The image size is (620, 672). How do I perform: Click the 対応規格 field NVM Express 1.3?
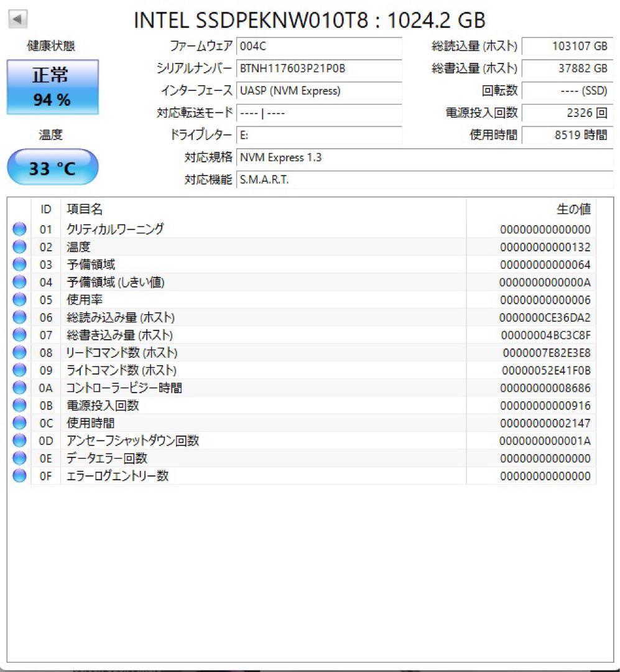[425, 157]
